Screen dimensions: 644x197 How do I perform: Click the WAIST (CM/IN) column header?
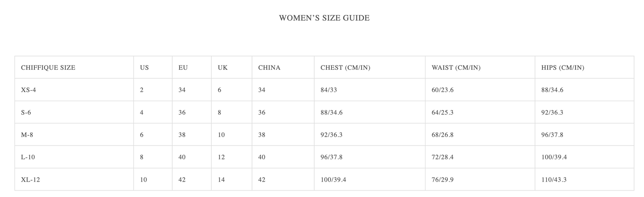[456, 68]
